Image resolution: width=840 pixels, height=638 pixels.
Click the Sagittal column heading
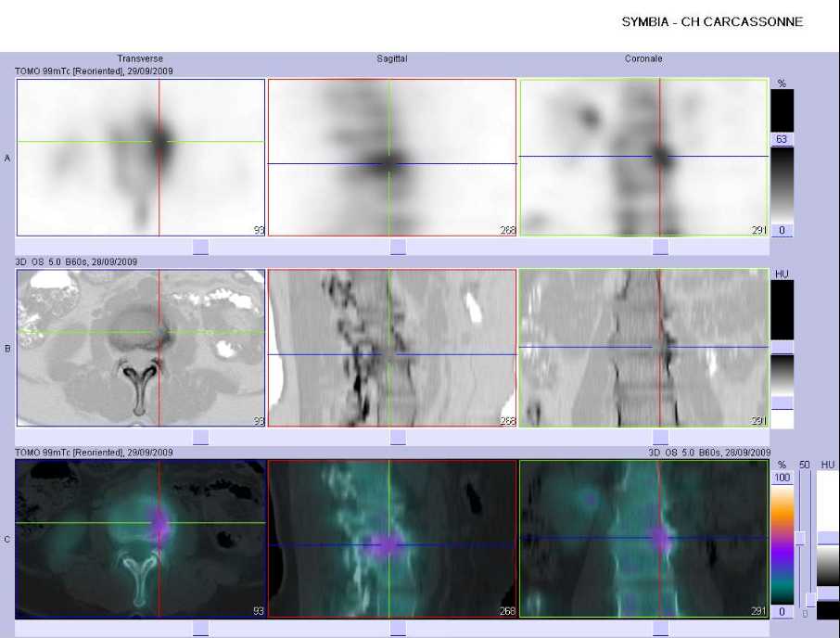pos(392,58)
